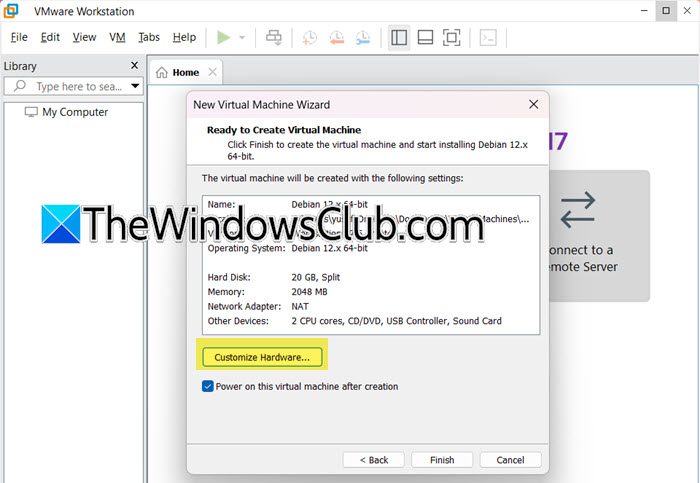Click the console view toolbar icon
Viewport: 700px width, 483px height.
click(488, 37)
